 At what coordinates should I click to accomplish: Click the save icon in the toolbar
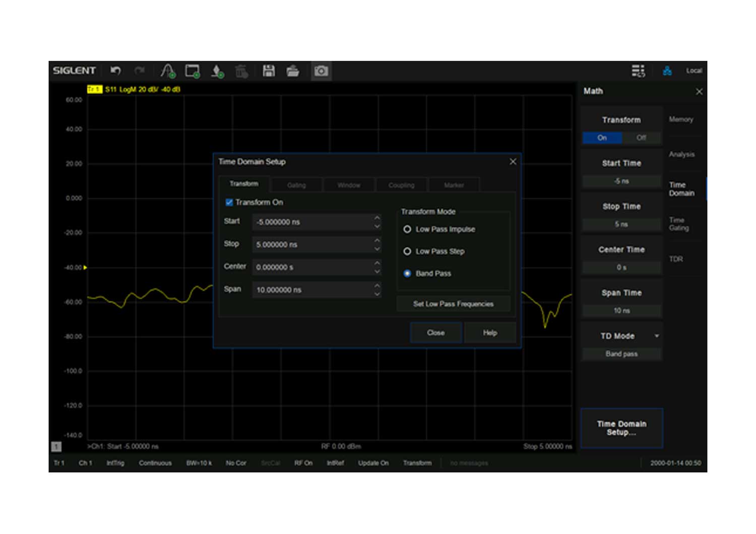(x=269, y=71)
